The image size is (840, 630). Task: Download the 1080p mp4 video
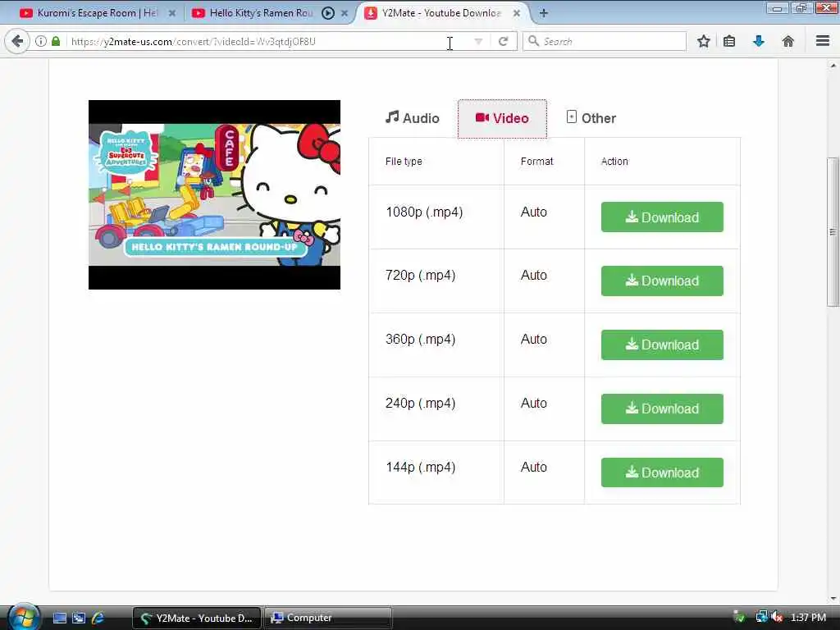662,217
